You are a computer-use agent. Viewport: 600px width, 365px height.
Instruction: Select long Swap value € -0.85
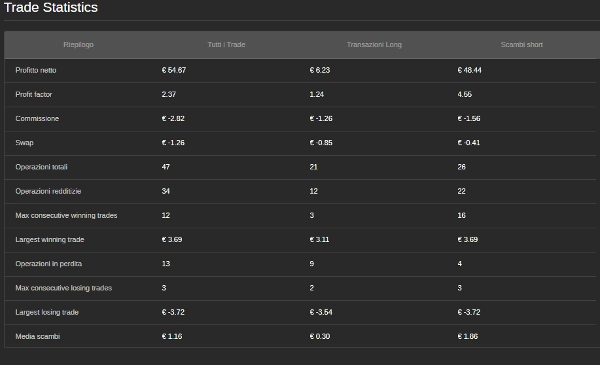tap(321, 143)
